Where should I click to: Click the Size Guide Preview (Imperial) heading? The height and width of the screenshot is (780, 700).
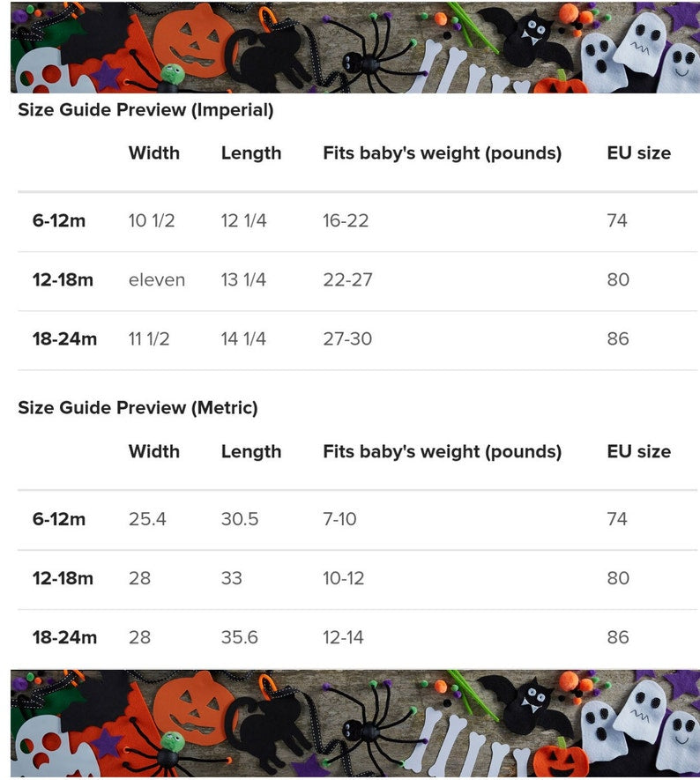(145, 110)
